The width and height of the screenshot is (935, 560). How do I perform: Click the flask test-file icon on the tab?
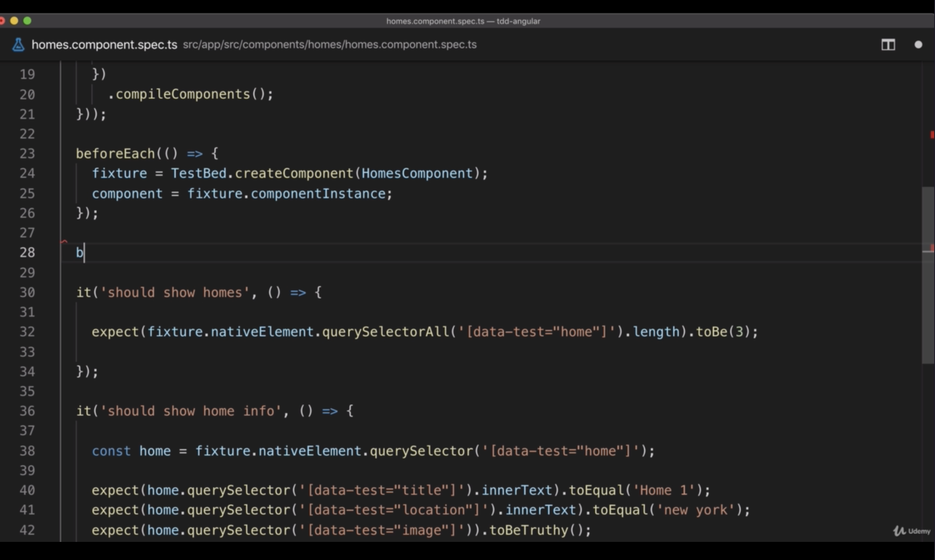(x=18, y=45)
